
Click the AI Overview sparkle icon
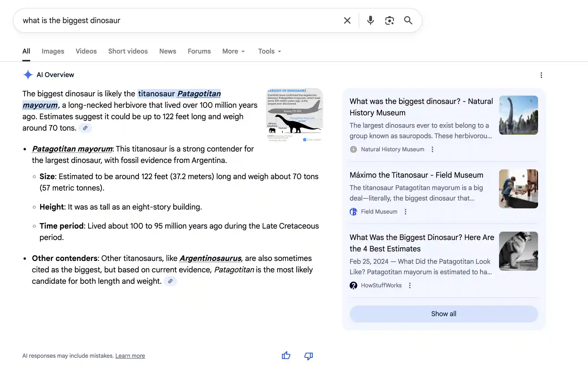(x=28, y=75)
